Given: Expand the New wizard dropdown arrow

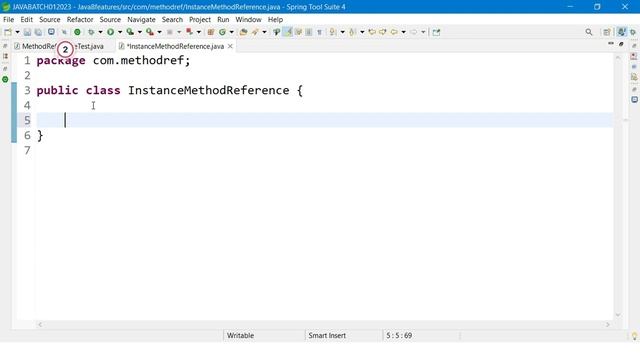Looking at the screenshot, I should pos(17,32).
